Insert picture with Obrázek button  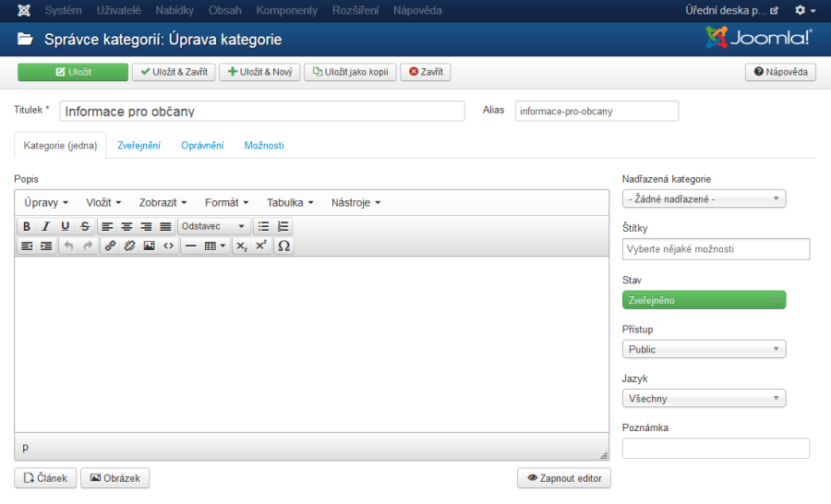[115, 478]
